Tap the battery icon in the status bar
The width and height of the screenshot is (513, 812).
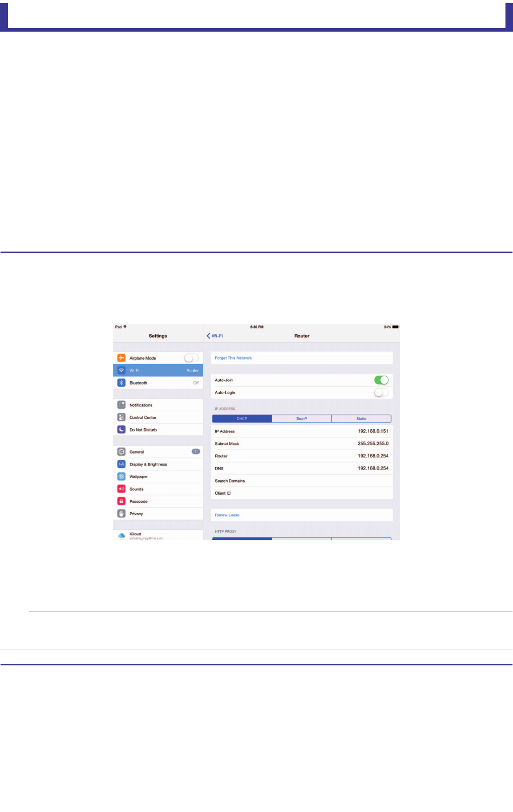396,327
